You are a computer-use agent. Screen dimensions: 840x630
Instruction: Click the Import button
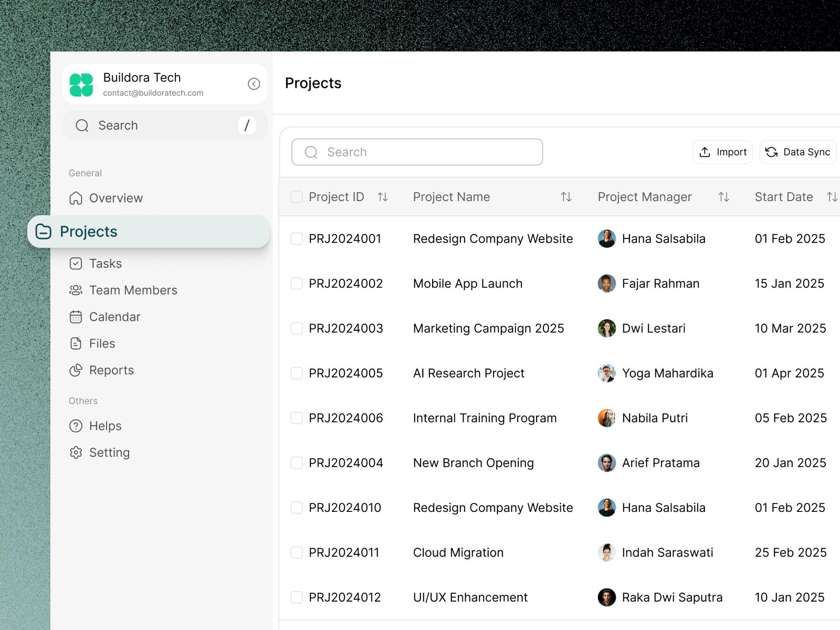[x=723, y=152]
